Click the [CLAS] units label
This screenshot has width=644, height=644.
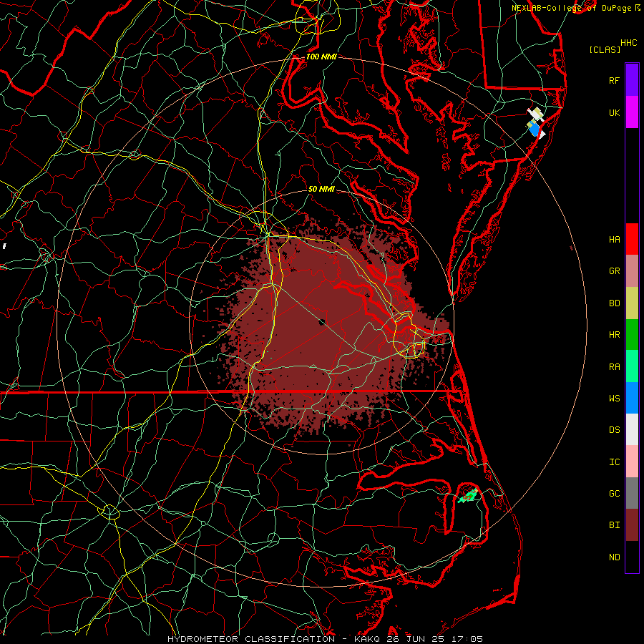(605, 49)
